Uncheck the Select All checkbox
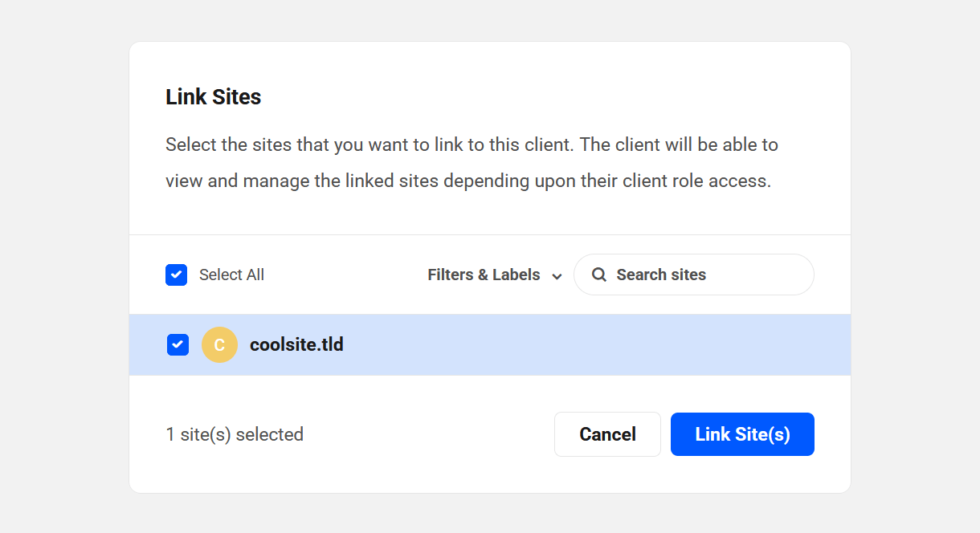Image resolution: width=980 pixels, height=533 pixels. (176, 275)
